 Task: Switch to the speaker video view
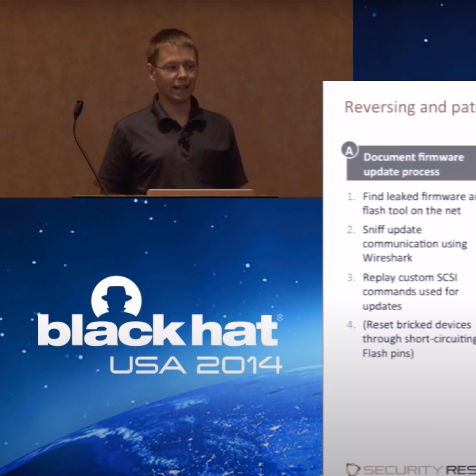pyautogui.click(x=171, y=100)
